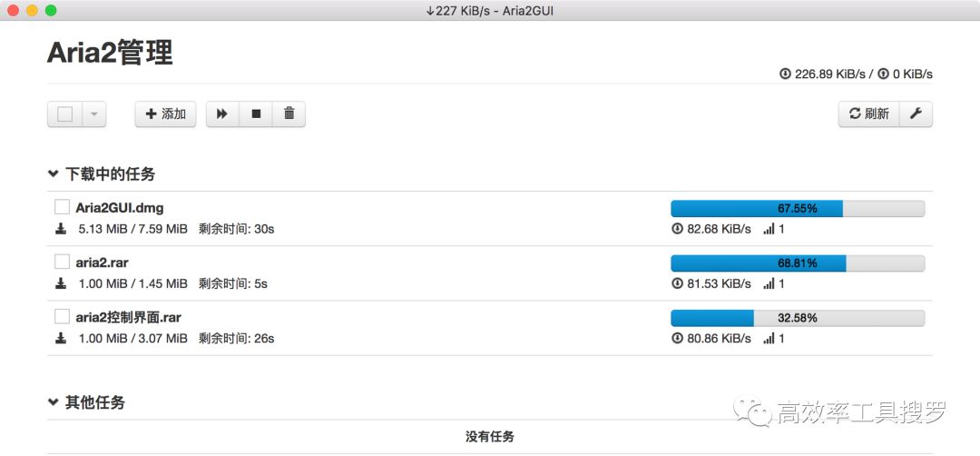Open settings with the wrench icon
The height and width of the screenshot is (456, 980).
pos(916,114)
